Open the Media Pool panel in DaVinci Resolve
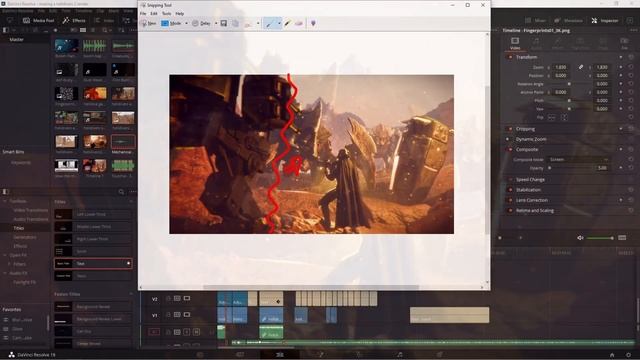The image size is (640, 360). 39,20
